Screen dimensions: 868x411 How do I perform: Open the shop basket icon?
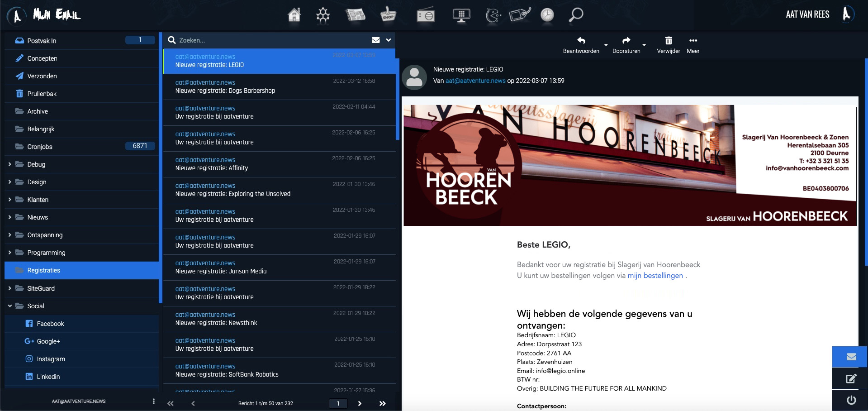[388, 14]
